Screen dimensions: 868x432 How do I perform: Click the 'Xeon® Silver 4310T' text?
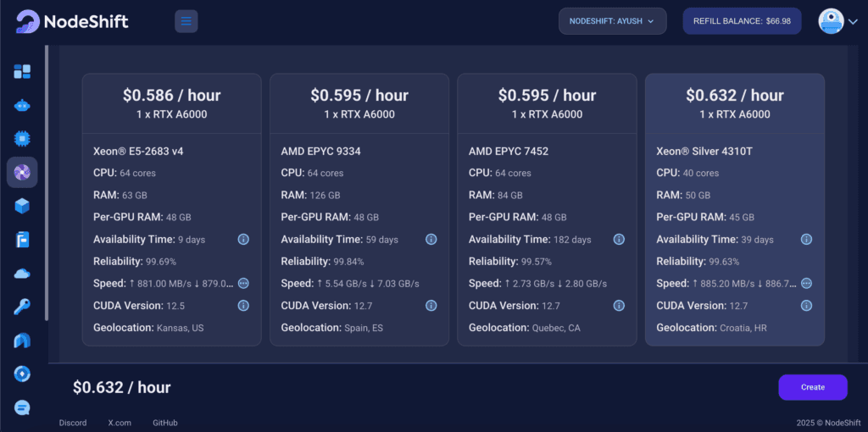coord(704,151)
